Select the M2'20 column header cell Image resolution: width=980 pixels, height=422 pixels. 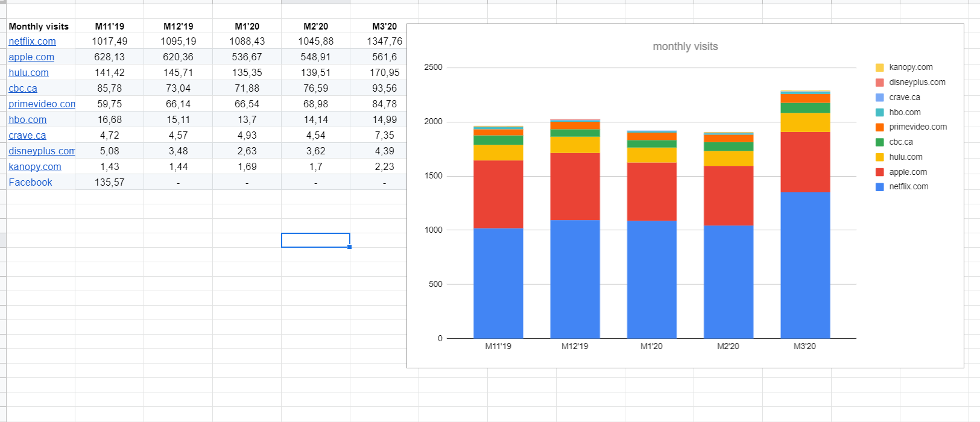click(316, 26)
